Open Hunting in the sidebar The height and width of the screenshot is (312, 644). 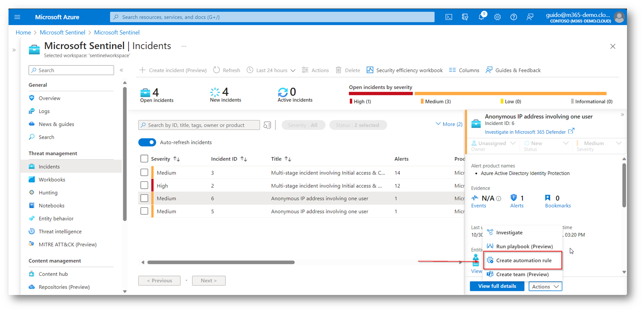[x=48, y=193]
